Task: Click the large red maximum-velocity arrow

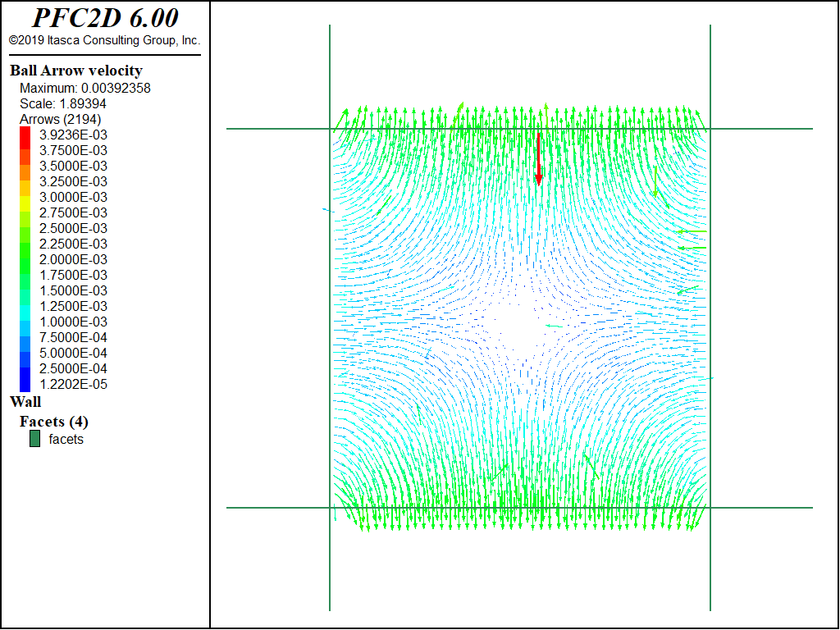Action: tap(538, 159)
